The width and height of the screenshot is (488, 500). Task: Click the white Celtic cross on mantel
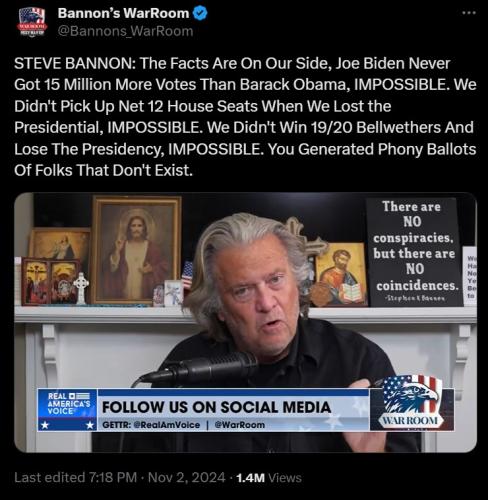coord(81,288)
